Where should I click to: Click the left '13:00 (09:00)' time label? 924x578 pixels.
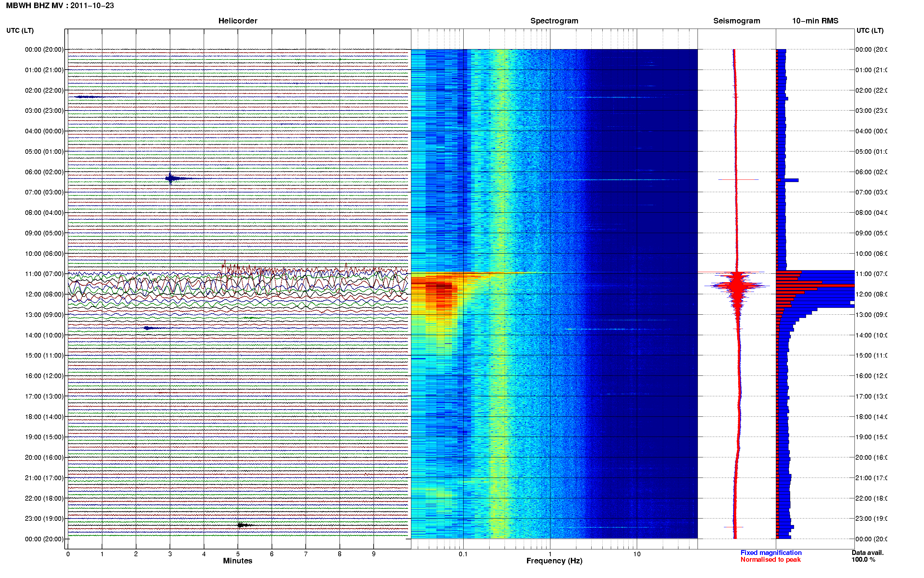click(x=44, y=315)
